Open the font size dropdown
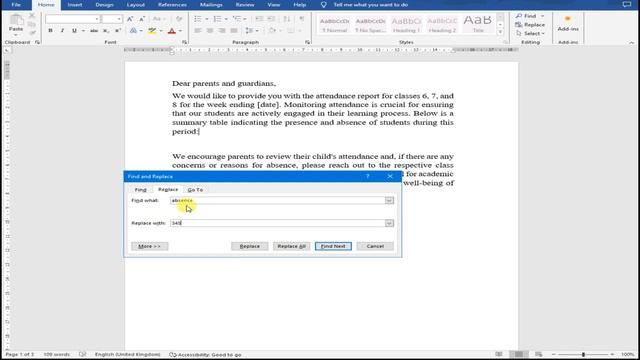 tap(119, 19)
